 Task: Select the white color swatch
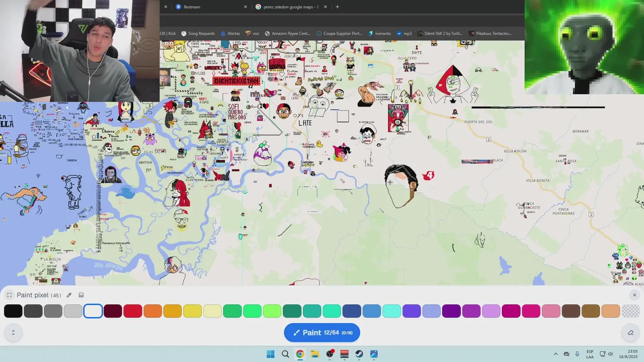(93, 311)
